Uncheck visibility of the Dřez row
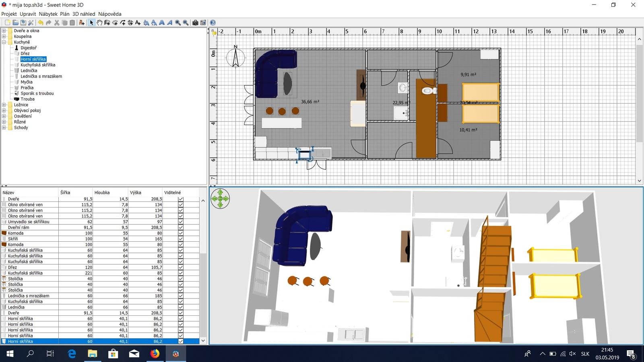This screenshot has height=362, width=644. [x=181, y=267]
